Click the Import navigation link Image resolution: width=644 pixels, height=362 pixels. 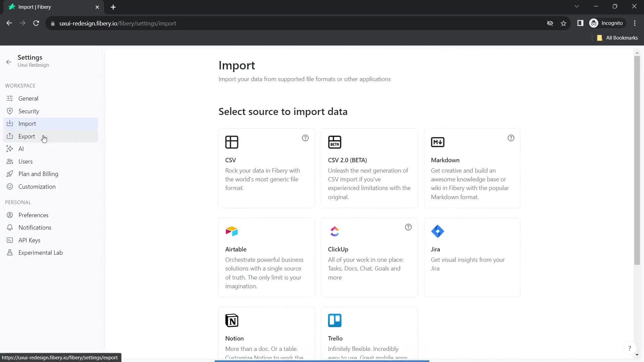point(27,123)
